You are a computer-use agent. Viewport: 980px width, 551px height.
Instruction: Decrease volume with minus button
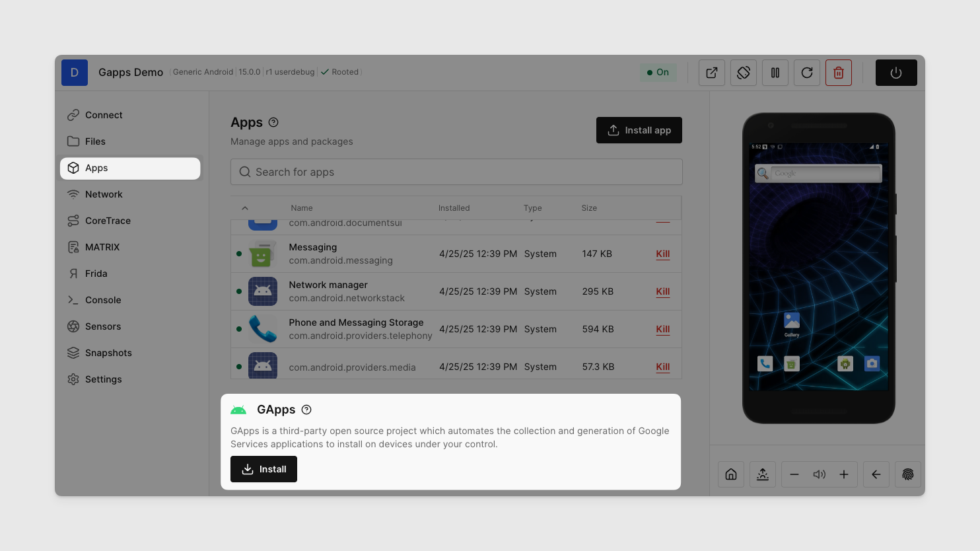click(794, 474)
